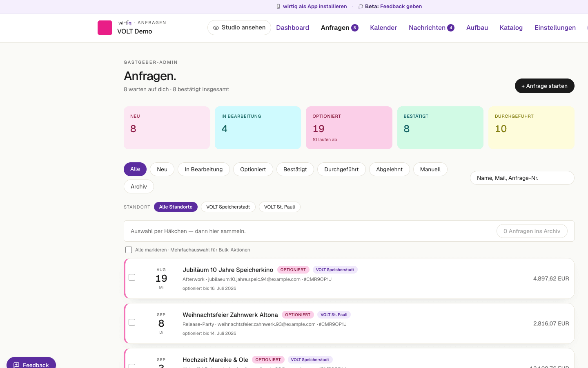The width and height of the screenshot is (588, 368).
Task: Click the Anfragen count badge 8
Action: pyautogui.click(x=355, y=28)
